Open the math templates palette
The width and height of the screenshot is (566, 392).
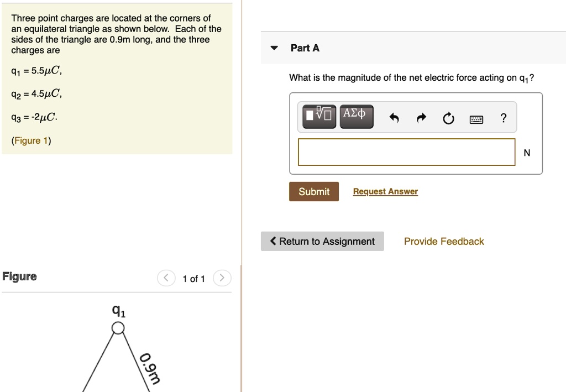point(319,117)
